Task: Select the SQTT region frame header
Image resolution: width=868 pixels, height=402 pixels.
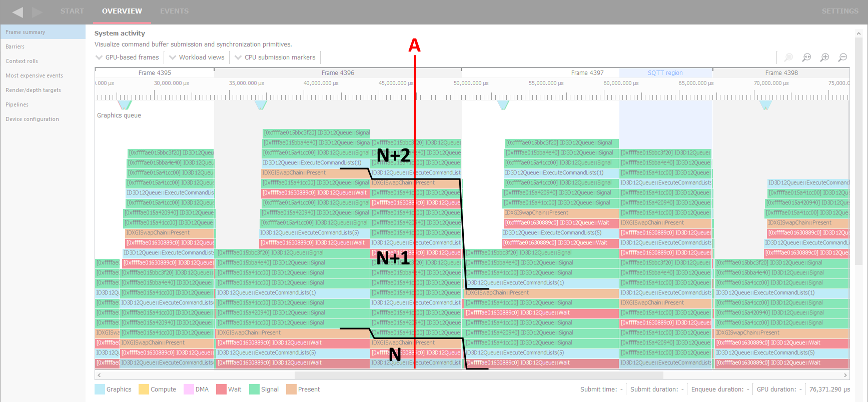Action: tap(665, 73)
